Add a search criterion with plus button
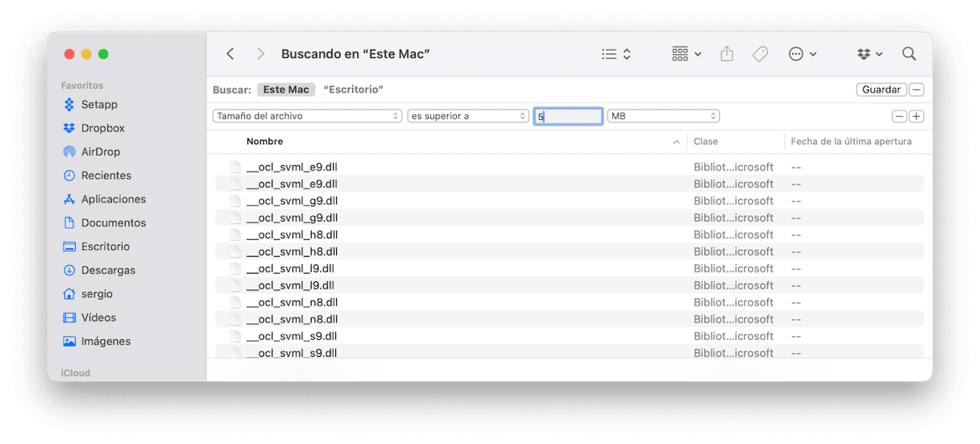The width and height of the screenshot is (980, 444). click(916, 116)
